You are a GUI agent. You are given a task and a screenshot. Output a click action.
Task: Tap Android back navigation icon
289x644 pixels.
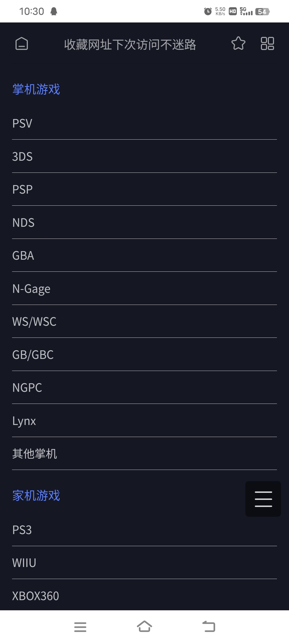click(x=209, y=626)
